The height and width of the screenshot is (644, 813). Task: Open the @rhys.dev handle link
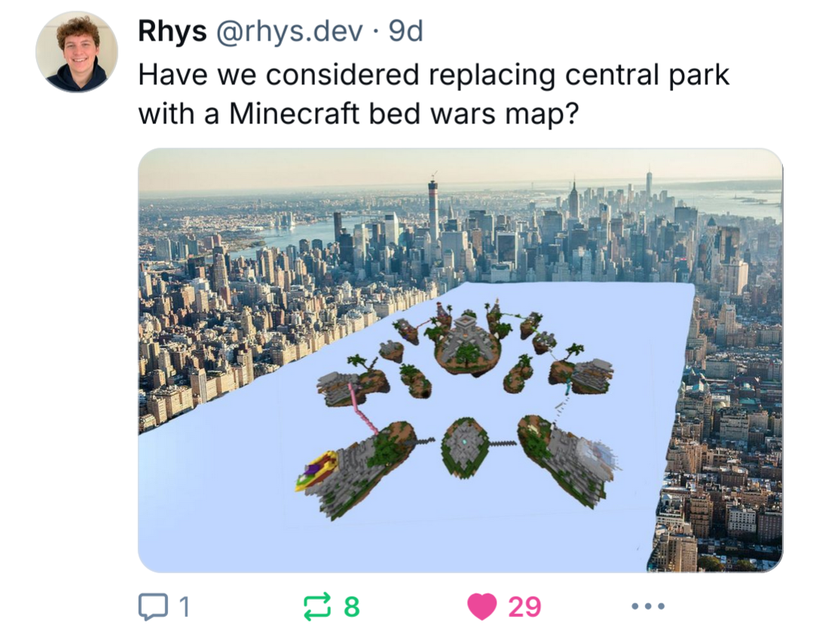(289, 31)
